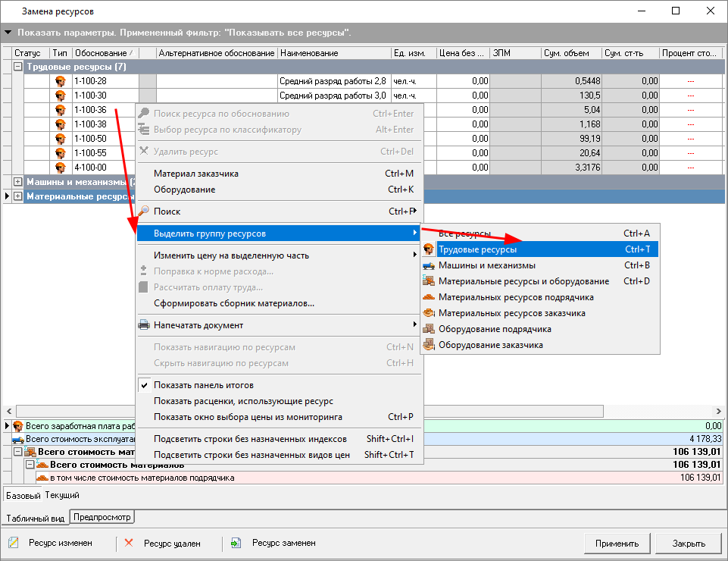
Task: Click red X icon of Ресурс удален
Action: coord(129,543)
